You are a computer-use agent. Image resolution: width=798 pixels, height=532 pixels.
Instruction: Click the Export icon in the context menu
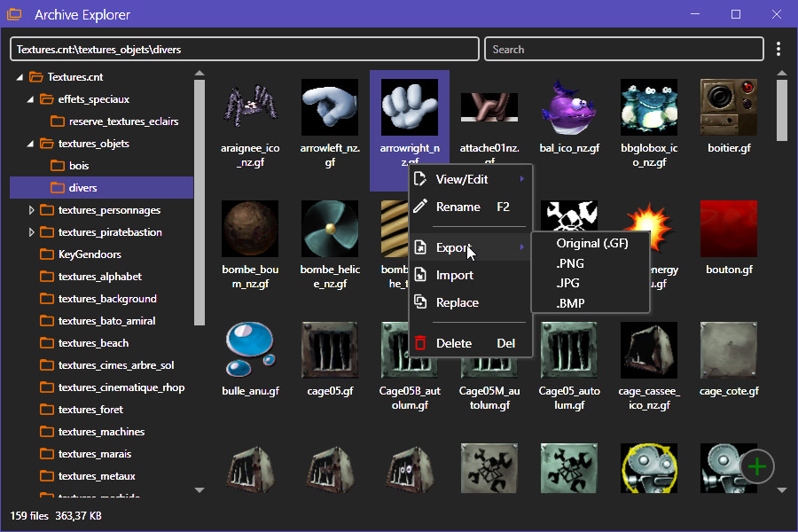click(x=420, y=247)
